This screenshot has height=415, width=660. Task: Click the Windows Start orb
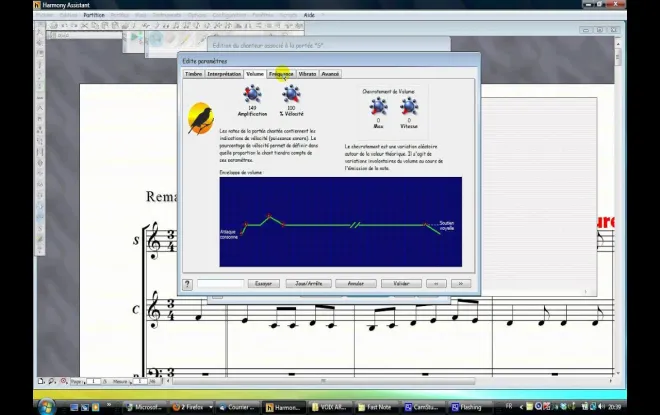click(x=46, y=407)
